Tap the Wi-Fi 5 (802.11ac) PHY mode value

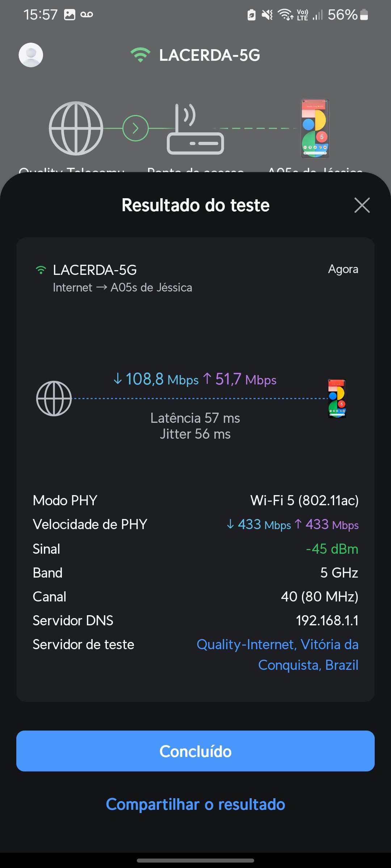(x=304, y=500)
